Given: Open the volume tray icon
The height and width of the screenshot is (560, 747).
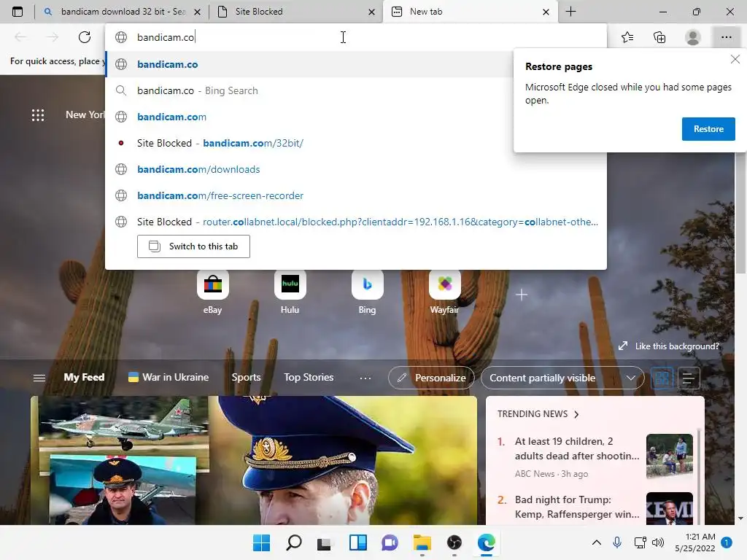Looking at the screenshot, I should coord(658,542).
